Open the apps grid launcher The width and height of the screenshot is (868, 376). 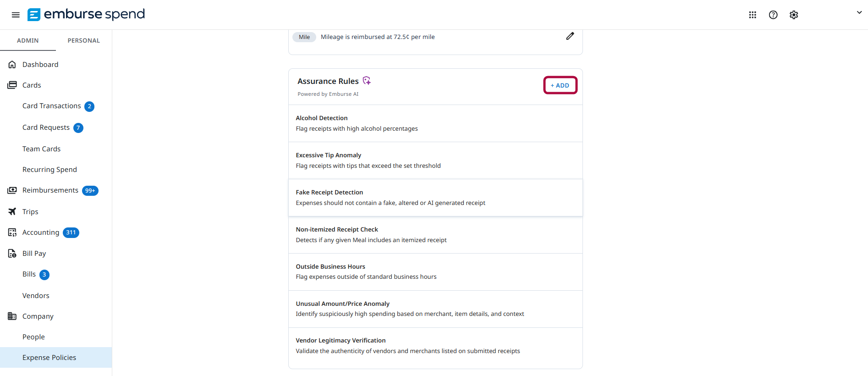pyautogui.click(x=753, y=15)
